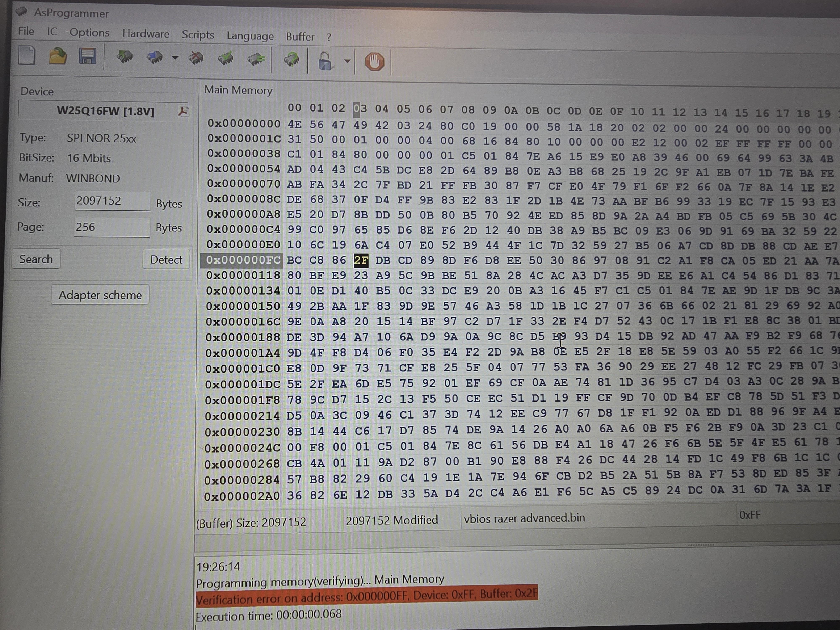840x630 pixels.
Task: Open the Scripts menu
Action: (x=197, y=35)
